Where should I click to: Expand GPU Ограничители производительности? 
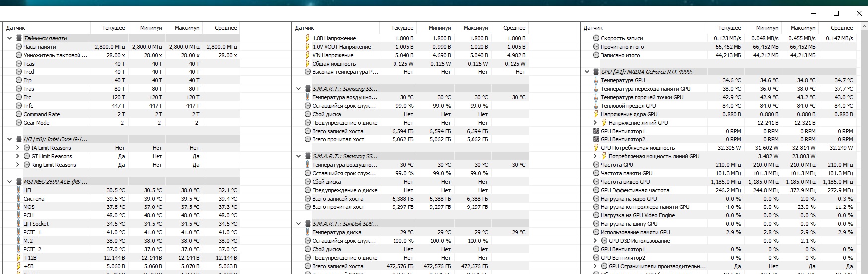click(x=595, y=266)
